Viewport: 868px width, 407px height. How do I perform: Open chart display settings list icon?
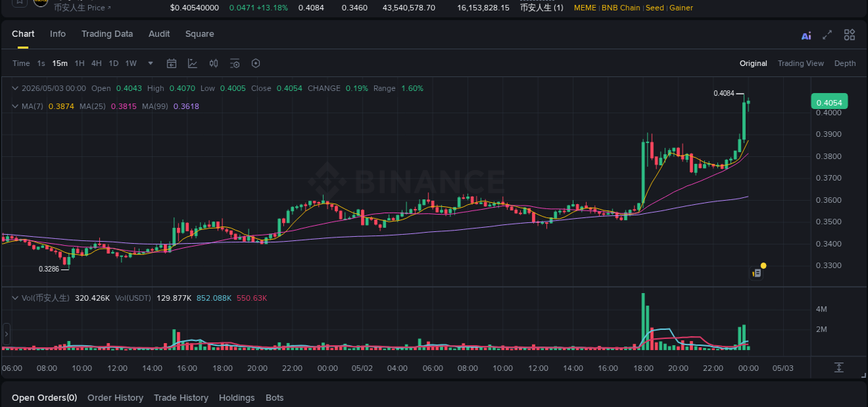[x=235, y=63]
